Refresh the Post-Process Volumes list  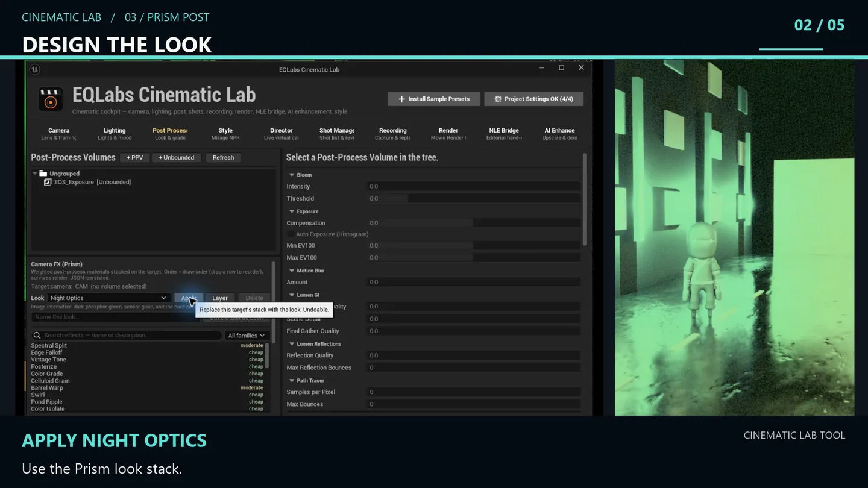pyautogui.click(x=224, y=158)
